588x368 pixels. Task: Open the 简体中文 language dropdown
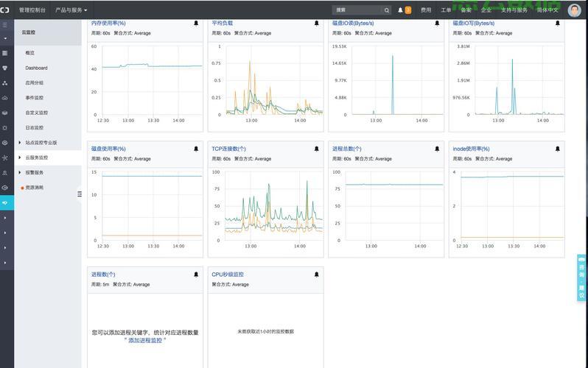(x=547, y=10)
